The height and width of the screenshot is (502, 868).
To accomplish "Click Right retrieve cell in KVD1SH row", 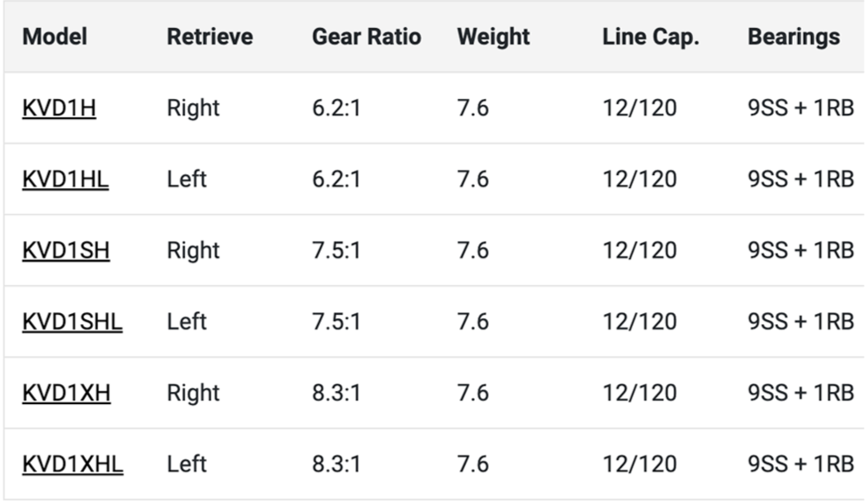I will [193, 250].
